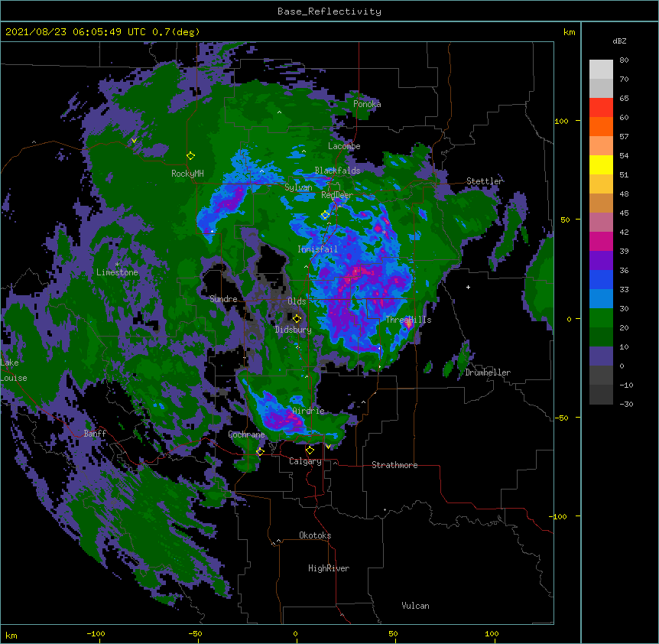Select the dark orange legend swatch below 60
659x644 pixels.
[x=601, y=126]
